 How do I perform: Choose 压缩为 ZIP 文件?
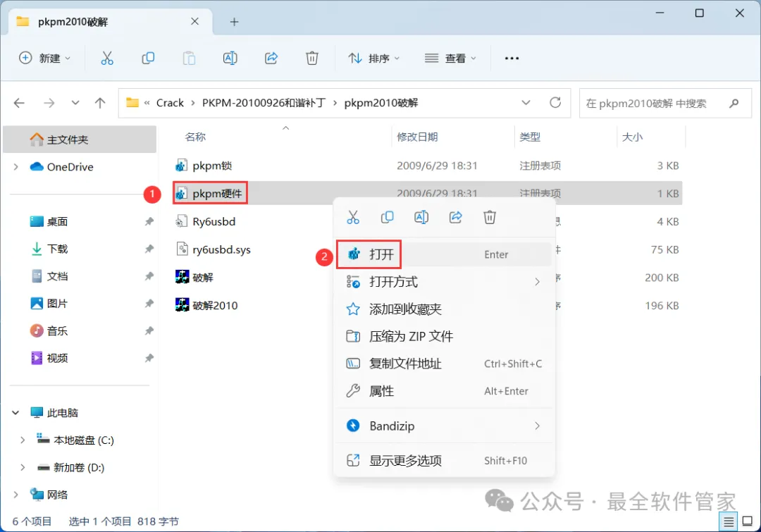pos(444,336)
